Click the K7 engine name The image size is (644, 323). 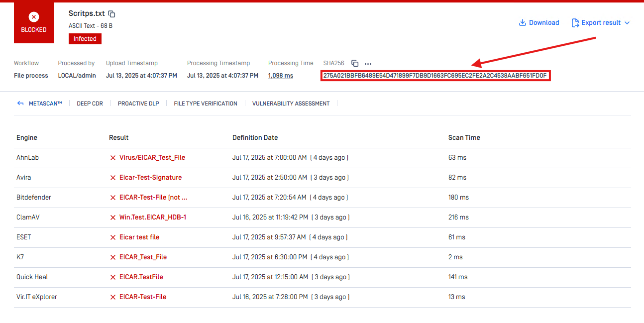[20, 257]
